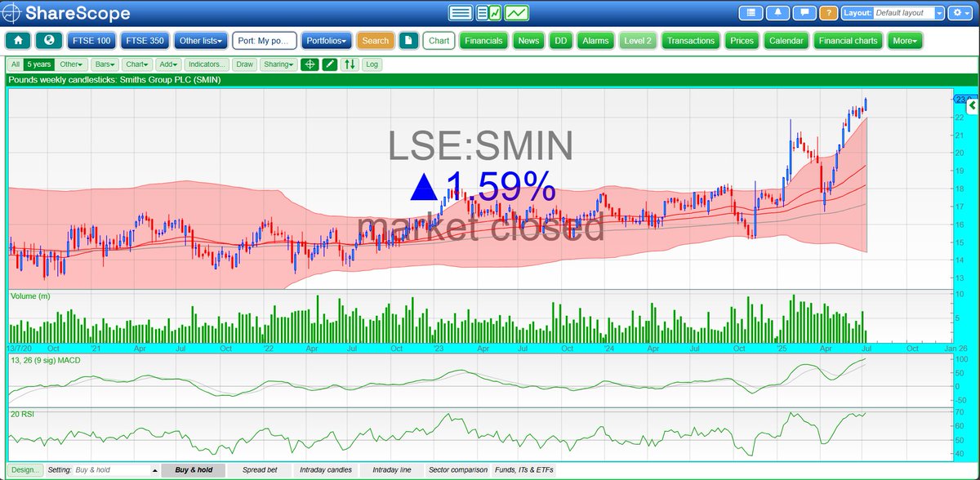980x480 pixels.
Task: Click the FTSE 350 list button
Action: [x=145, y=41]
